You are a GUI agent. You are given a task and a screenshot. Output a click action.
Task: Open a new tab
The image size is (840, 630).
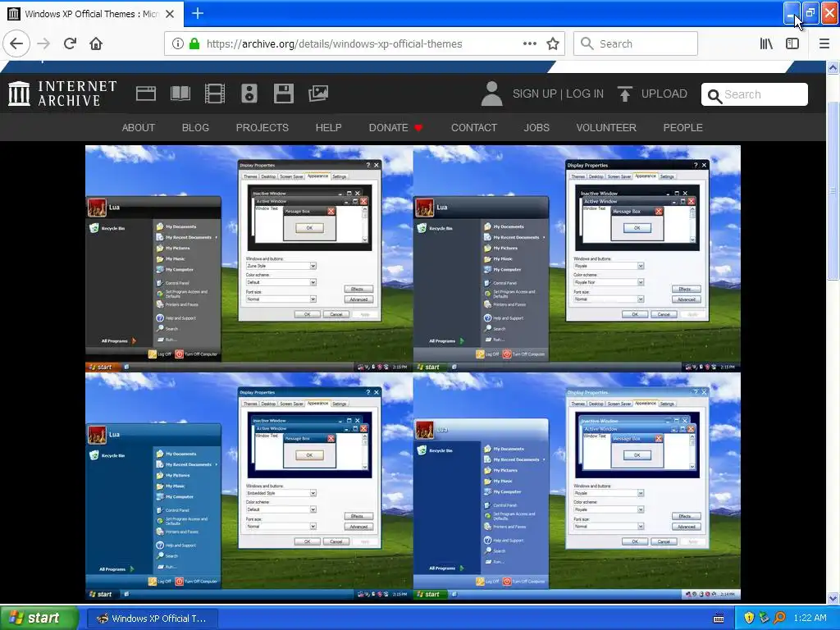click(x=198, y=13)
